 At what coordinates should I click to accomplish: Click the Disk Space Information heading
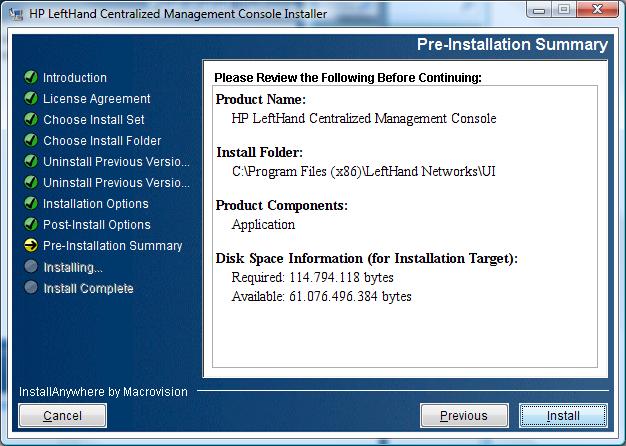(366, 258)
